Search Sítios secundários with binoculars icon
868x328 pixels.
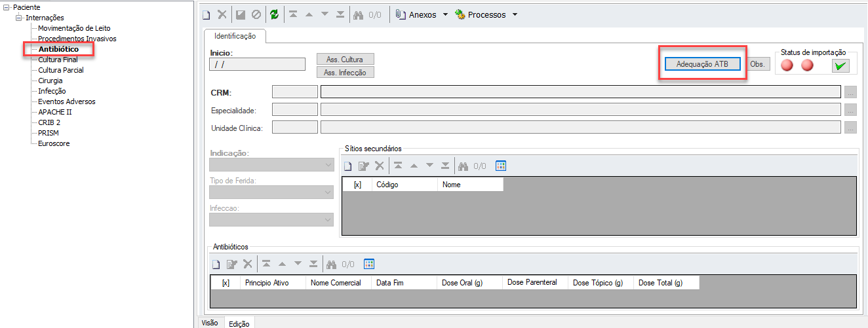point(463,166)
